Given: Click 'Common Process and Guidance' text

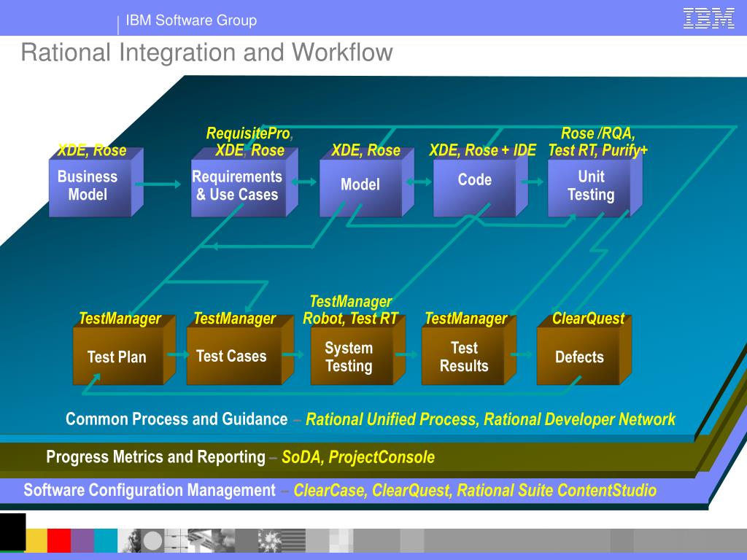Looking at the screenshot, I should click(177, 419).
